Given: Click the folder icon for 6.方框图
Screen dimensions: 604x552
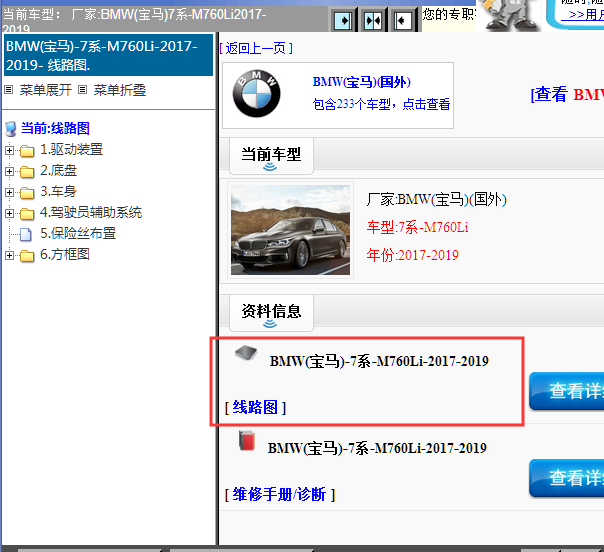Looking at the screenshot, I should tap(27, 255).
